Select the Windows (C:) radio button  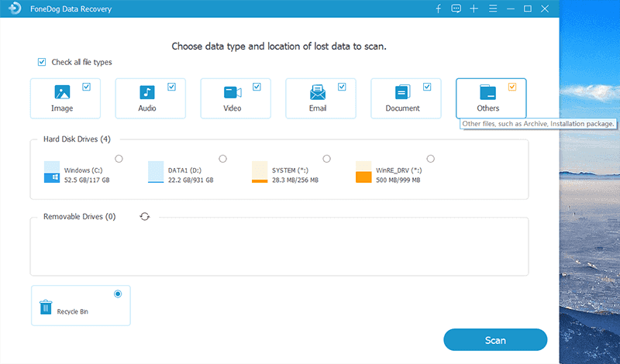(x=119, y=159)
